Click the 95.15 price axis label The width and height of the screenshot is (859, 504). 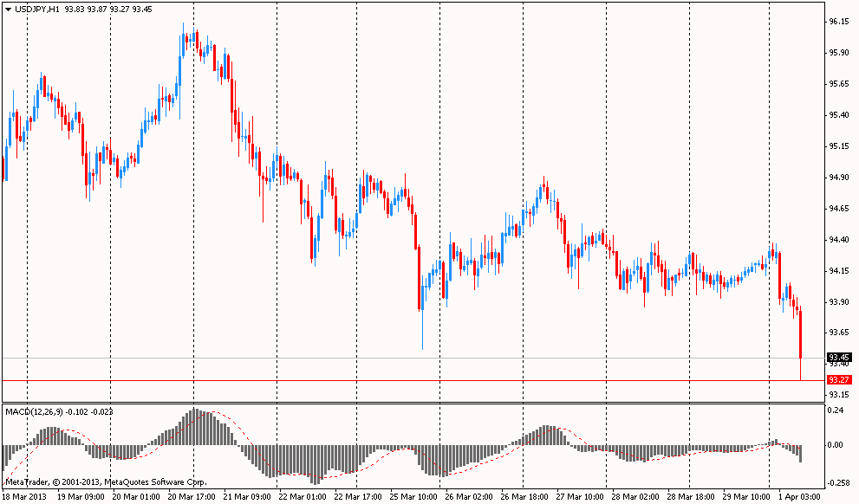pos(839,146)
